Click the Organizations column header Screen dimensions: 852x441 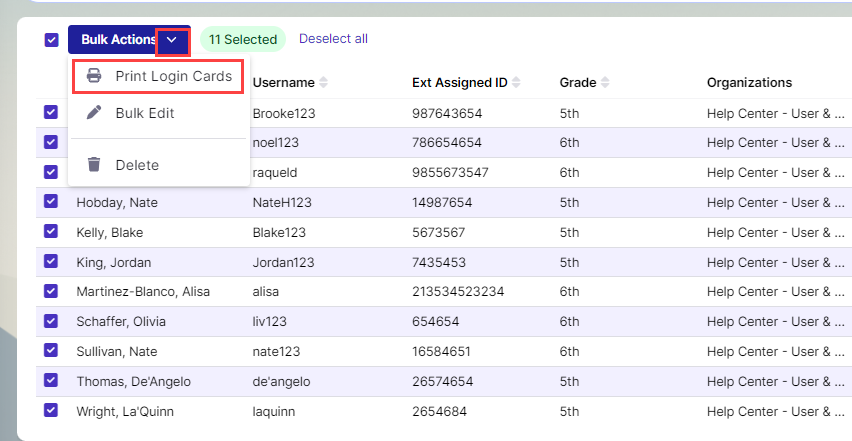click(750, 82)
